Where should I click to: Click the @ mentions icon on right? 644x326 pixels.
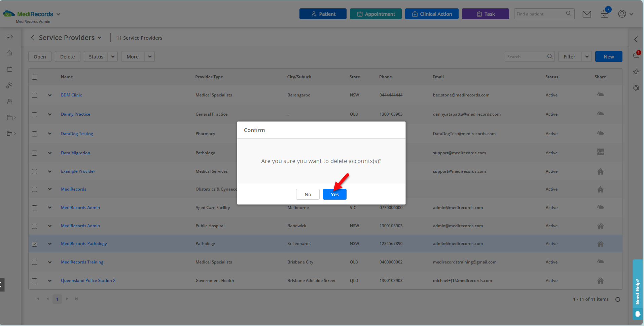[x=636, y=88]
